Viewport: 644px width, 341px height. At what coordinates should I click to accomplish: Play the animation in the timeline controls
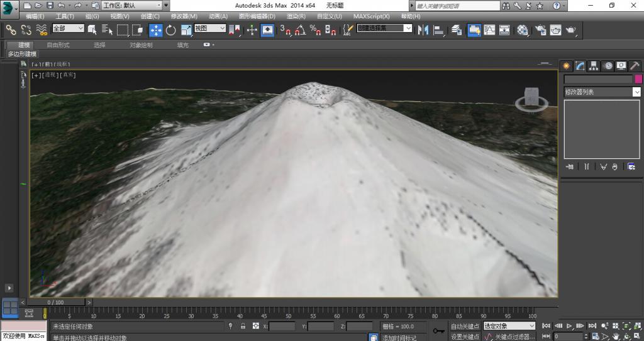click(x=569, y=326)
